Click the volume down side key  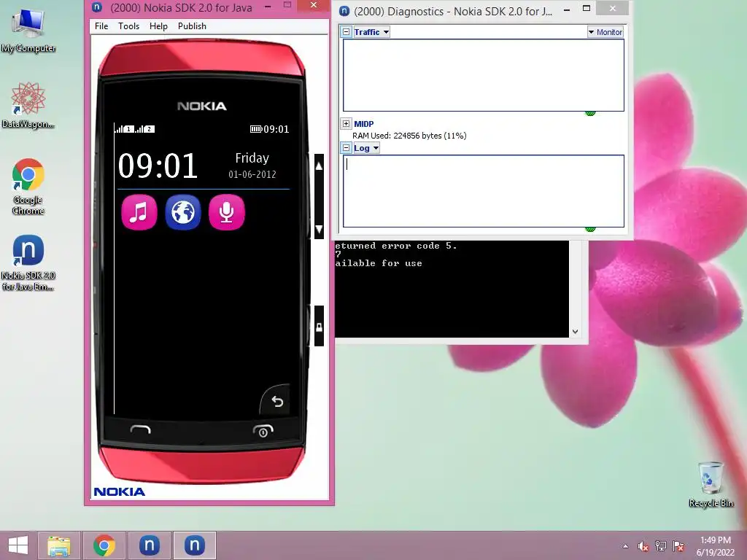(x=320, y=229)
